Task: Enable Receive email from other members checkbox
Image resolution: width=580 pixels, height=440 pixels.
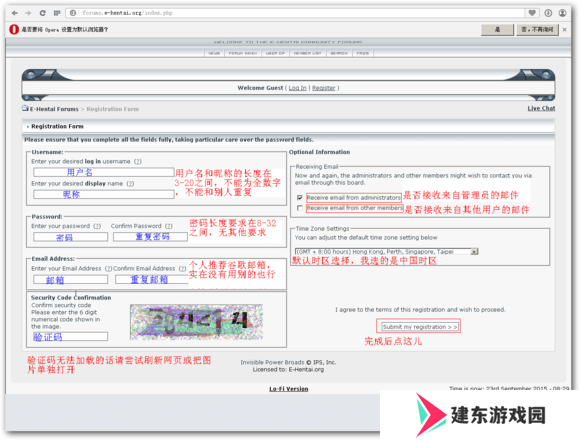Action: point(300,208)
